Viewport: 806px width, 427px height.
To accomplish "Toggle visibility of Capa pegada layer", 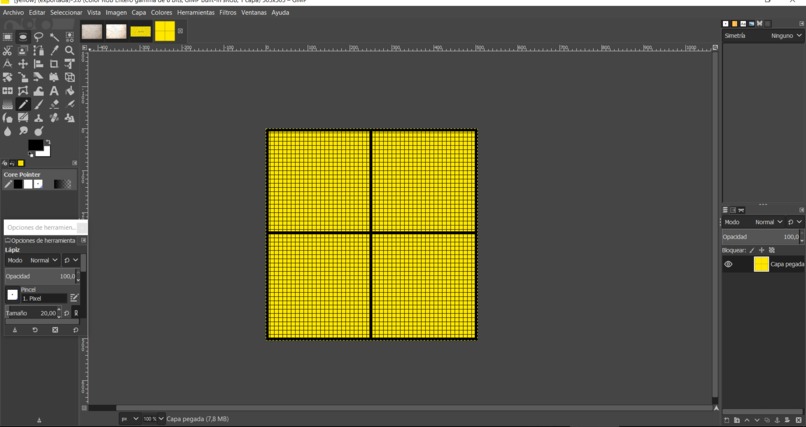I will (728, 264).
